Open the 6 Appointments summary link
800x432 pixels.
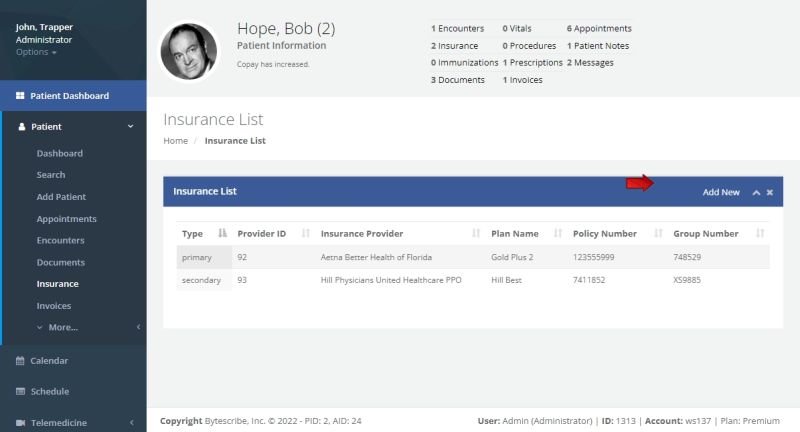599,29
